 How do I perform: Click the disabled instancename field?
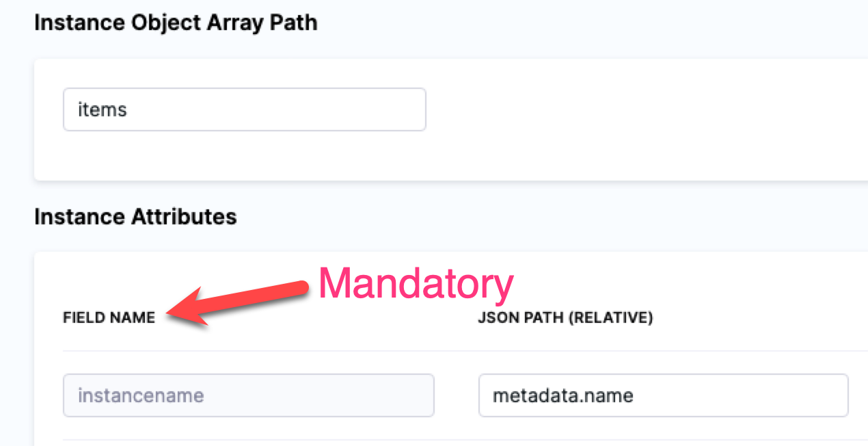[248, 395]
